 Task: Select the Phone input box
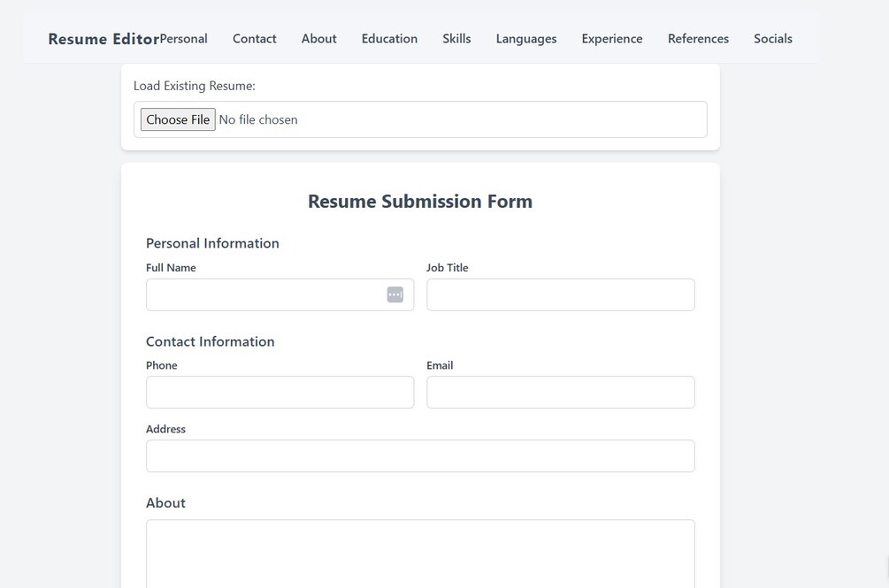coord(280,393)
